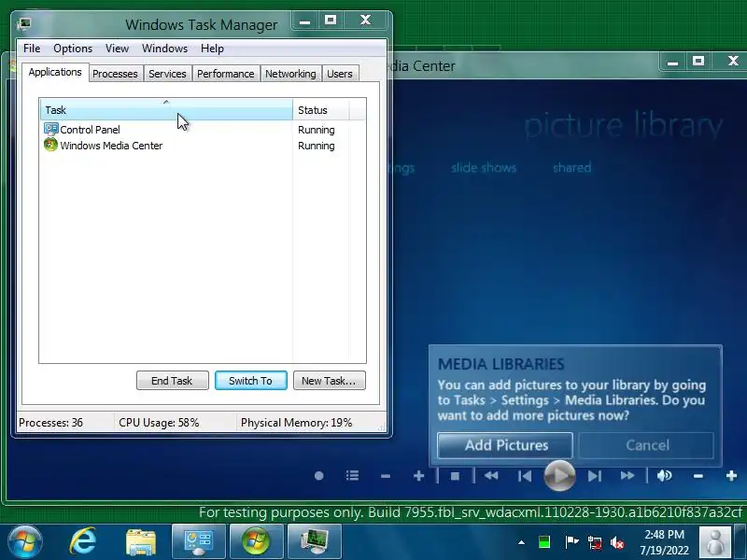The image size is (747, 560).
Task: Switch to Windows Media Center taskbar button
Action: click(x=256, y=541)
